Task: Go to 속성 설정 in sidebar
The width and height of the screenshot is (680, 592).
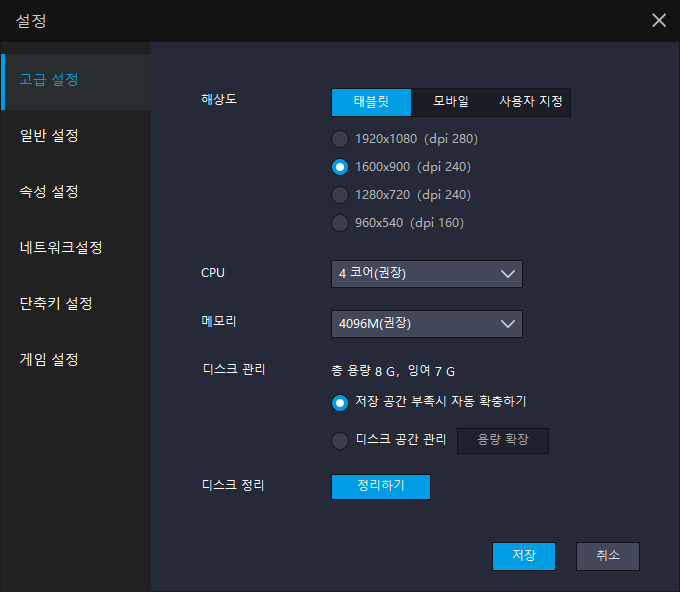Action: pos(75,191)
